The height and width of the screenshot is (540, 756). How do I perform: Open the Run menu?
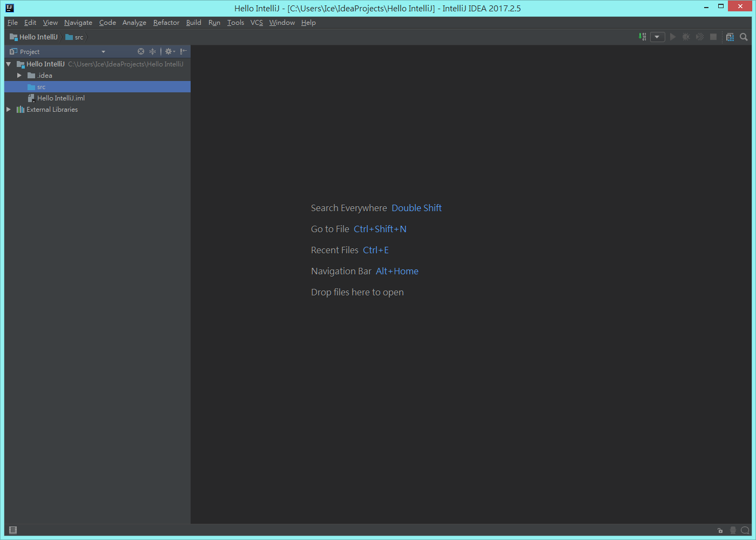point(214,23)
